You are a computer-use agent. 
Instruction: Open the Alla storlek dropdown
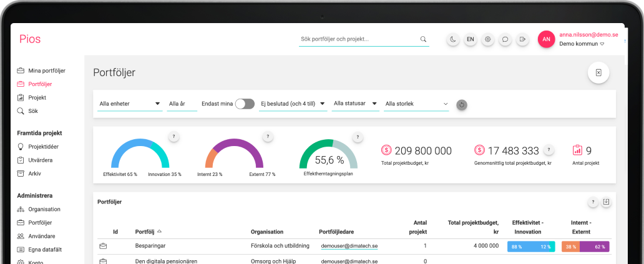point(416,104)
